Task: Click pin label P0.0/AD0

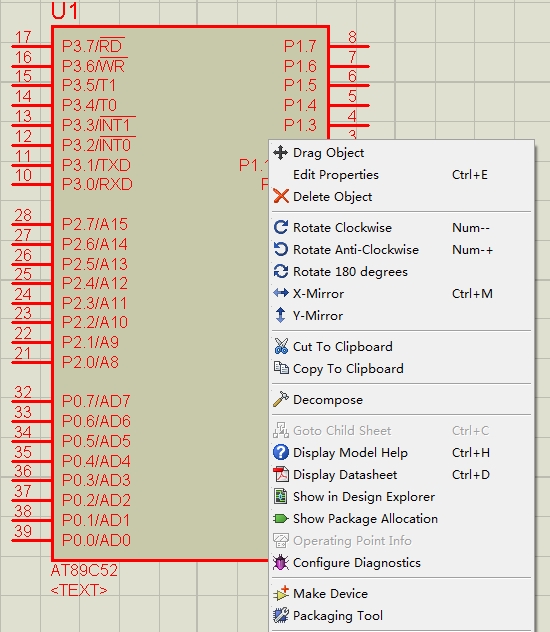Action: (96, 540)
